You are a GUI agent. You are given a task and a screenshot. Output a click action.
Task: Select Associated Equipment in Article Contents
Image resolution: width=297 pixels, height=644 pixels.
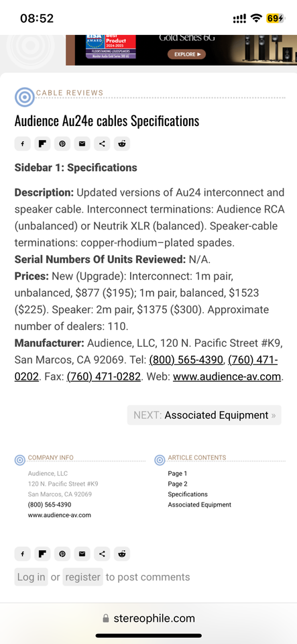199,504
